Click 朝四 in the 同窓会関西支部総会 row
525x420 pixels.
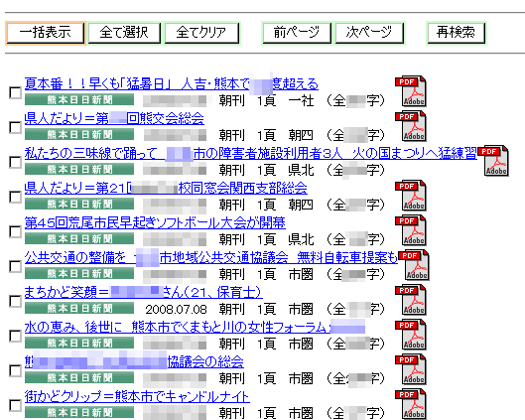302,205
